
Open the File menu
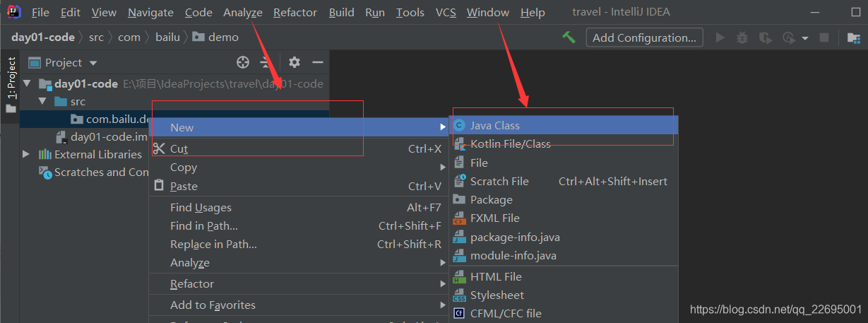pyautogui.click(x=40, y=13)
